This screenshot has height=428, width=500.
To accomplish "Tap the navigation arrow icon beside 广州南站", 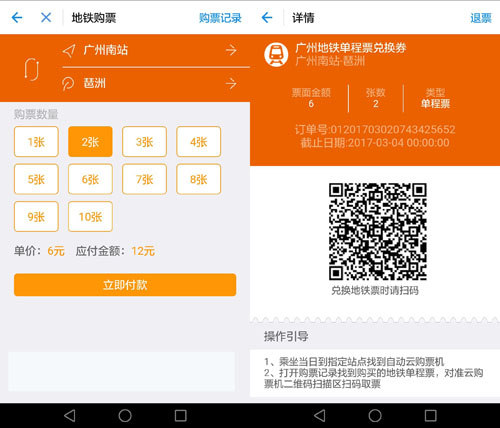I will 69,51.
